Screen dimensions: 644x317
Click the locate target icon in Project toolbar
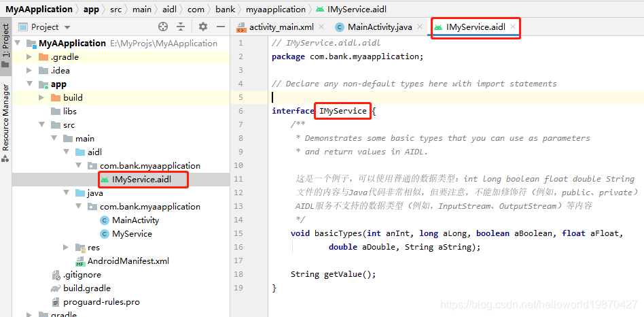tap(163, 27)
